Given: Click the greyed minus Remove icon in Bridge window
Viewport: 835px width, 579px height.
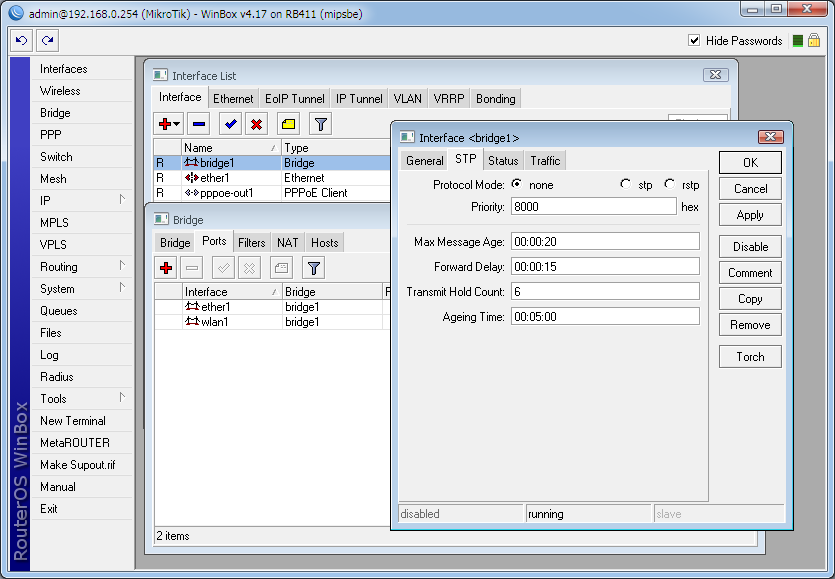Looking at the screenshot, I should (192, 268).
